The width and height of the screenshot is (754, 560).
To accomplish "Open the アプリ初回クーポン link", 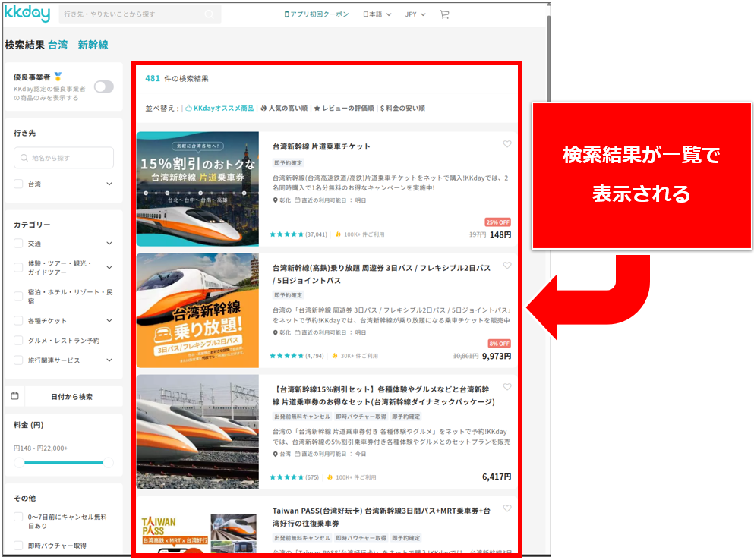I will 317,14.
